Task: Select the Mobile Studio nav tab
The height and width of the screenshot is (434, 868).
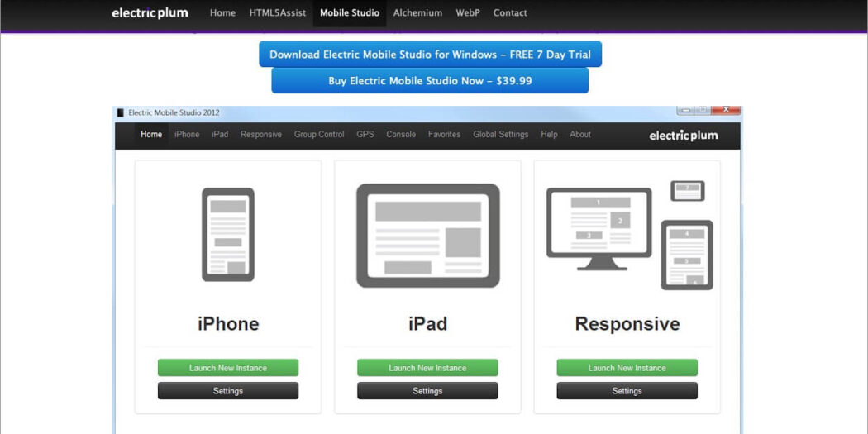Action: pos(350,12)
